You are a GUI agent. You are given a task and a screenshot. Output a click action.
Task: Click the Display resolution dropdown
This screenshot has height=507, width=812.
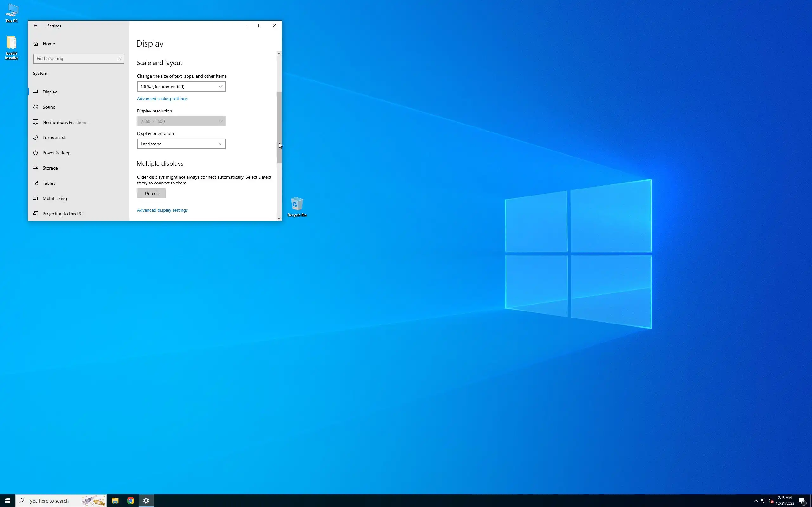point(181,121)
